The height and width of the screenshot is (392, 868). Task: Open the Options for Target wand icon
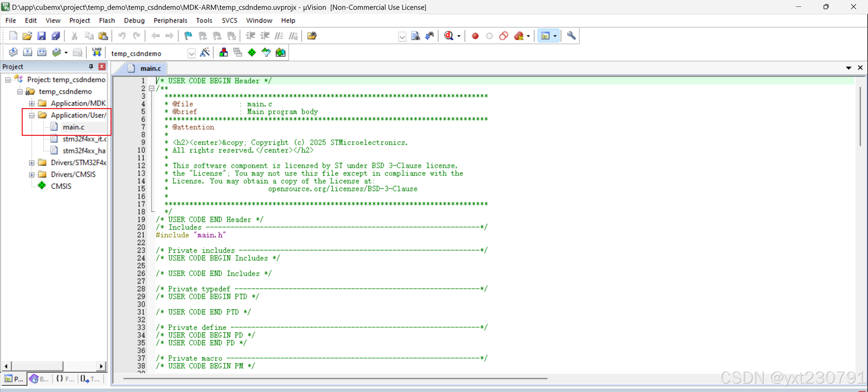[x=205, y=53]
